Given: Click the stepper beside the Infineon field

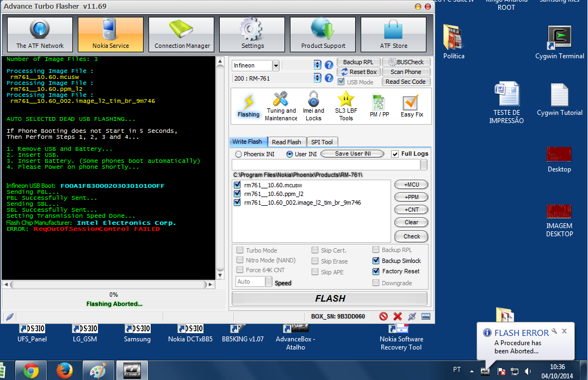Looking at the screenshot, I should 317,65.
